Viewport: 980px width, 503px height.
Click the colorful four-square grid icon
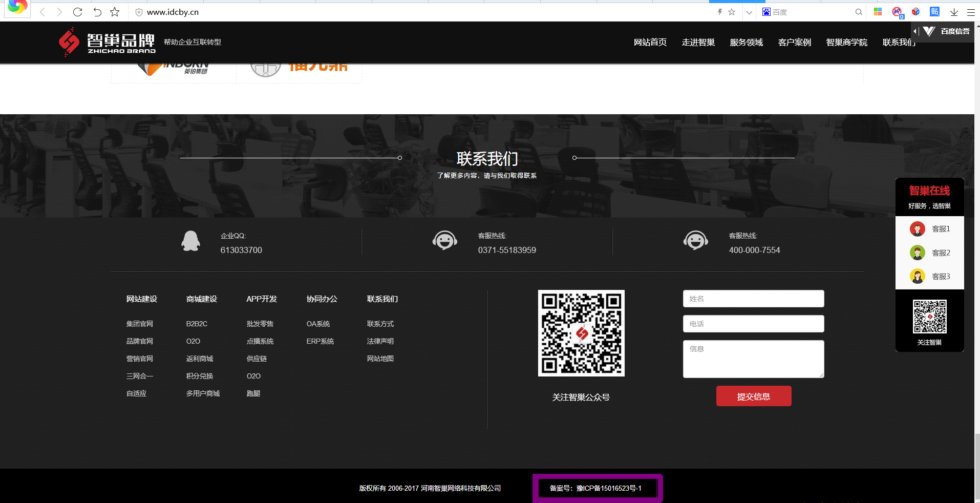click(878, 12)
